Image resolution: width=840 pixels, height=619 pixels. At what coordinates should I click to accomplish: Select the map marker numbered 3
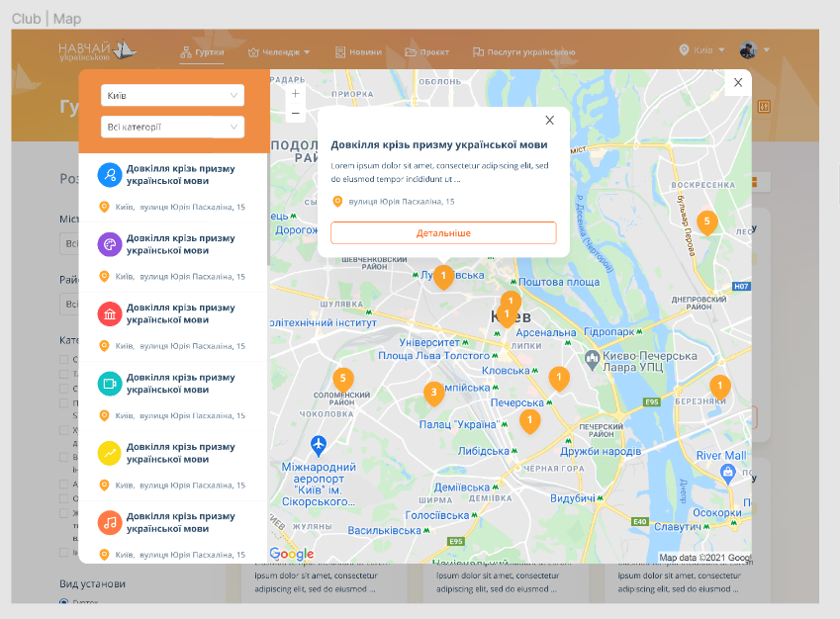tap(434, 393)
